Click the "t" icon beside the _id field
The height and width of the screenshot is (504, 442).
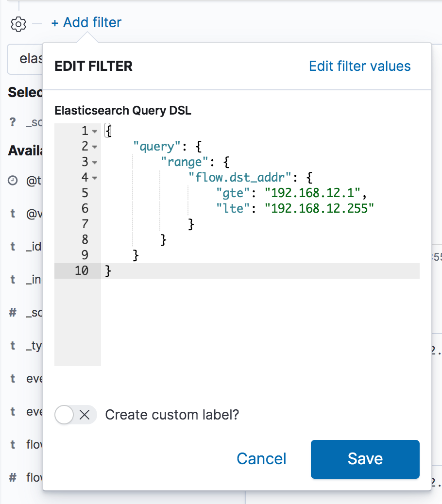click(x=12, y=247)
